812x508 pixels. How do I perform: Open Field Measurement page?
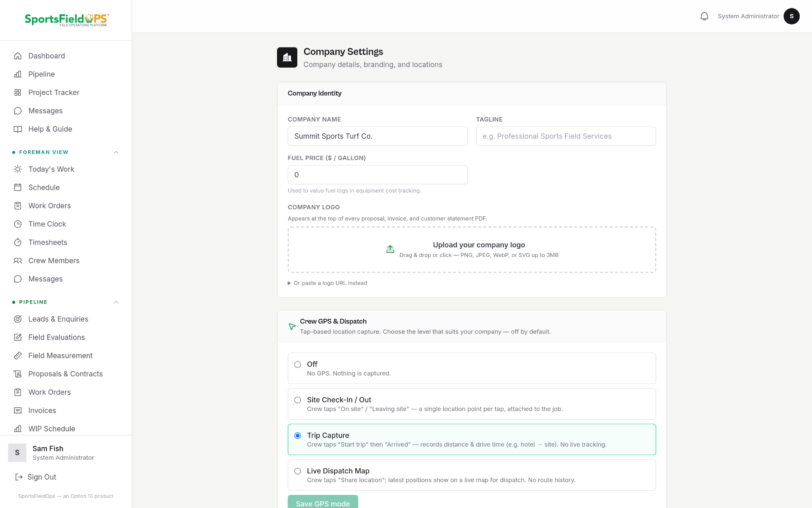coord(66,356)
